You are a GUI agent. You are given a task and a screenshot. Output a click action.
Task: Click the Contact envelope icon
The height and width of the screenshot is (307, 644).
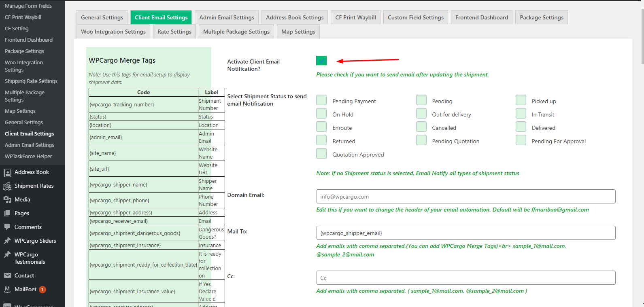(7, 276)
